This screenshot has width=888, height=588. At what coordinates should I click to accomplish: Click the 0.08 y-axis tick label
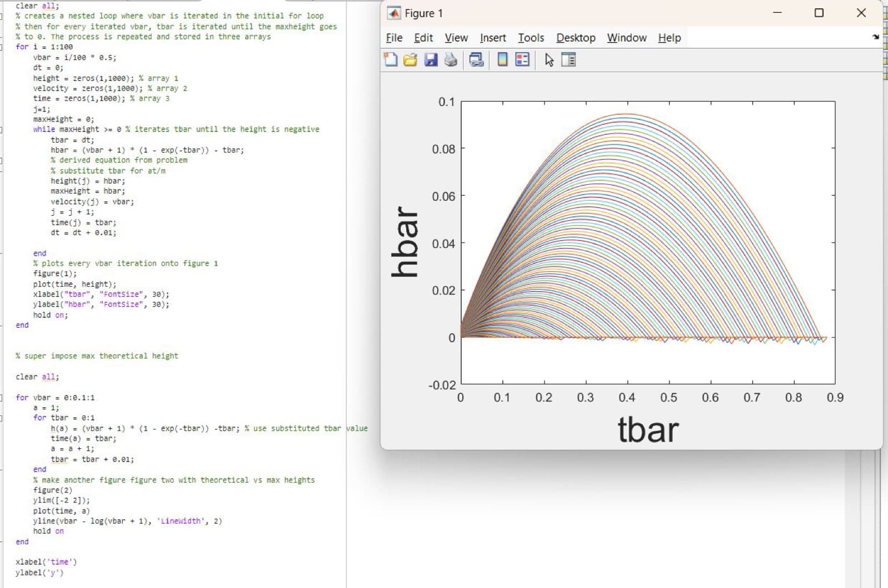pos(443,149)
